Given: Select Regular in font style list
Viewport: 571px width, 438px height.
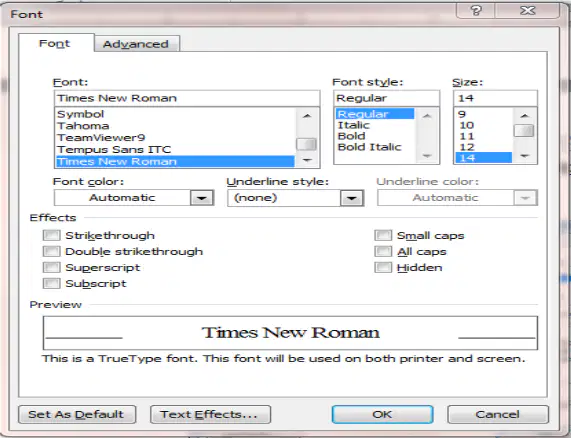Looking at the screenshot, I should (375, 114).
